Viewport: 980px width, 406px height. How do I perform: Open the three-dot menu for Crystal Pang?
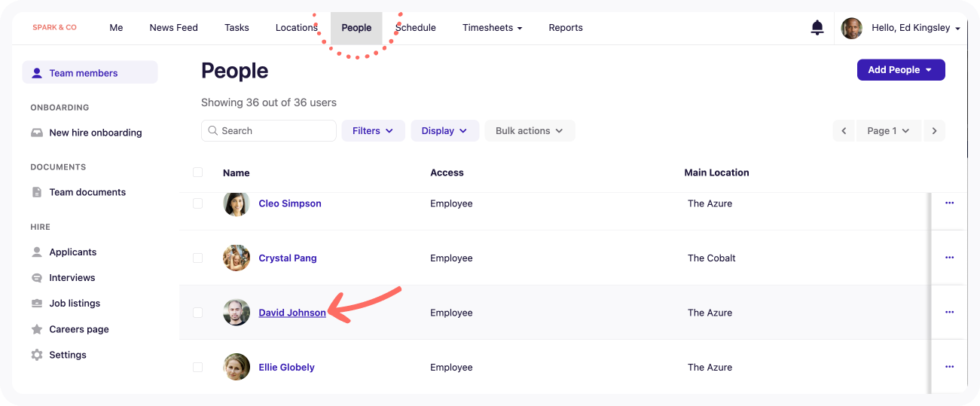pos(949,258)
